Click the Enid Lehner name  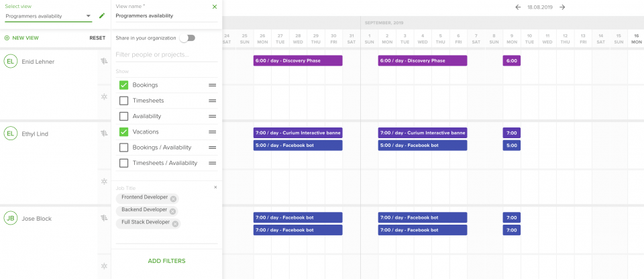pyautogui.click(x=38, y=62)
